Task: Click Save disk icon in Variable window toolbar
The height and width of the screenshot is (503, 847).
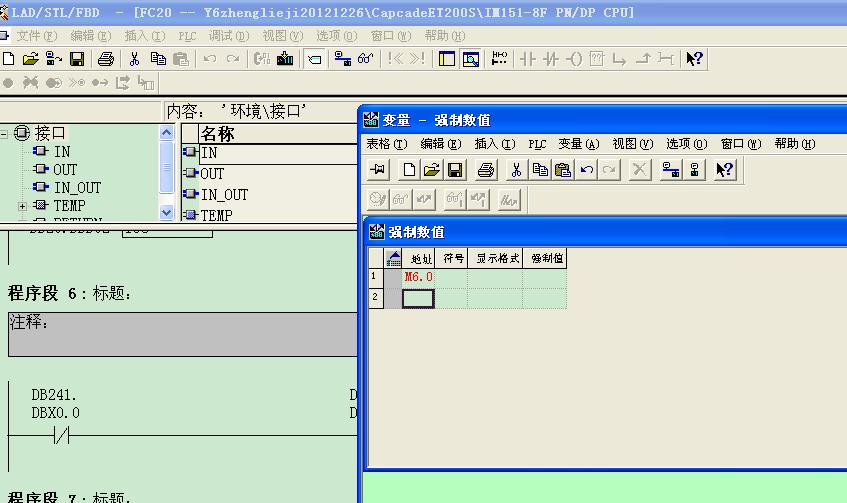Action: (455, 170)
